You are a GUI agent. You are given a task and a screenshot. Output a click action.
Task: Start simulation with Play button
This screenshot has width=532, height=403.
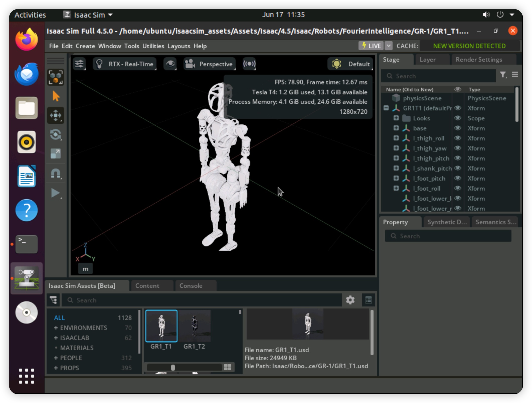click(x=56, y=193)
